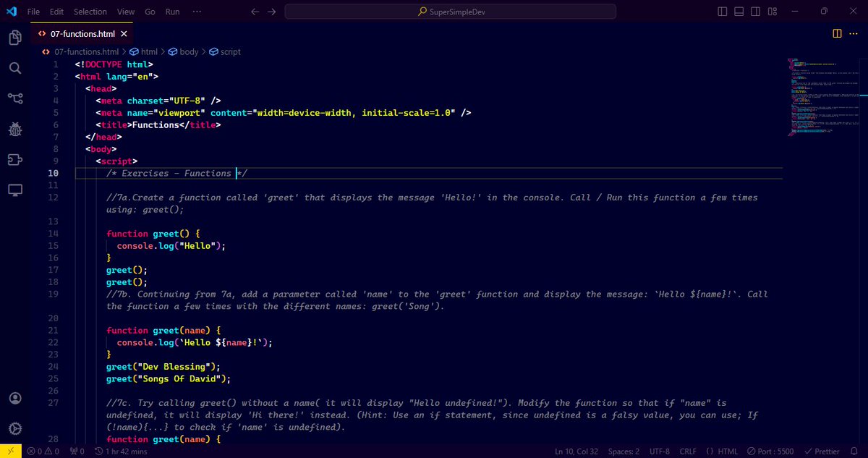
Task: Click the script breadcrumb item
Action: (x=225, y=52)
